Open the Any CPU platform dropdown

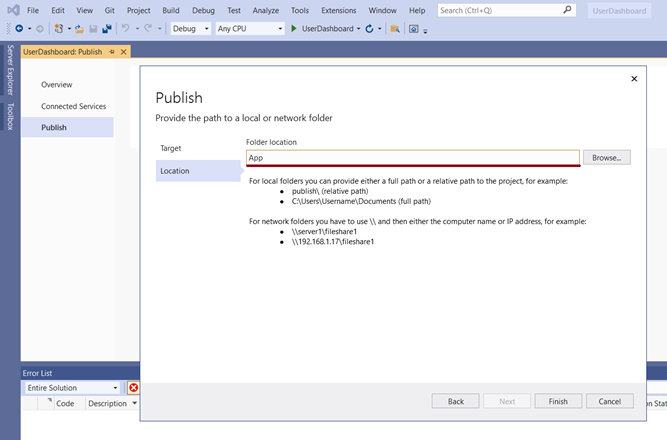(x=250, y=29)
